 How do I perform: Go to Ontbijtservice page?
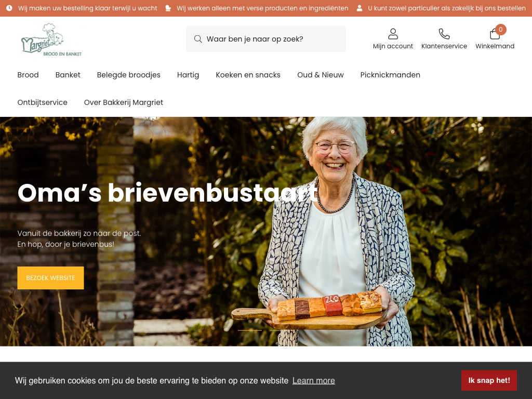[x=43, y=102]
